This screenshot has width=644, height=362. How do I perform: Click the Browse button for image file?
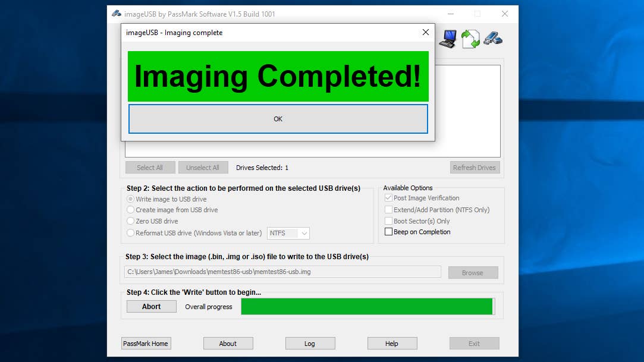[473, 272]
